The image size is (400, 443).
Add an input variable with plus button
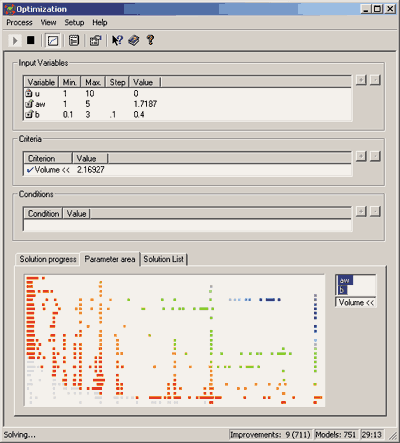tap(361, 80)
